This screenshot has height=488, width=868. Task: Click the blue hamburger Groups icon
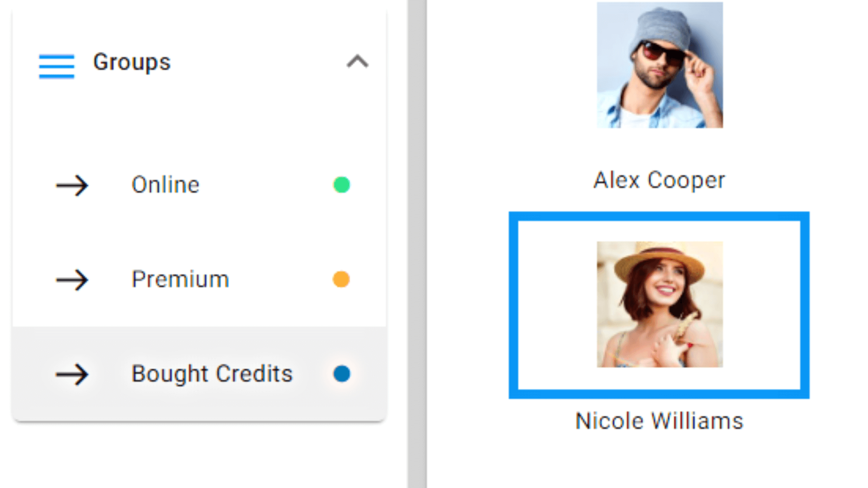[x=57, y=66]
